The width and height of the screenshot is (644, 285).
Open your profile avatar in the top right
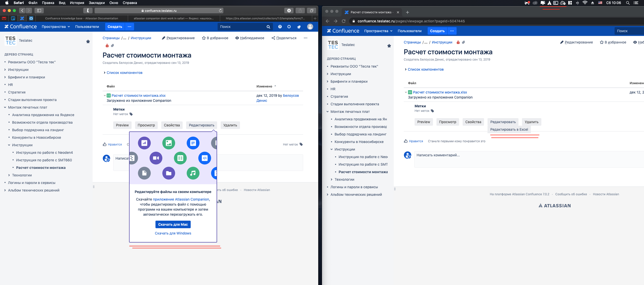coord(310,27)
